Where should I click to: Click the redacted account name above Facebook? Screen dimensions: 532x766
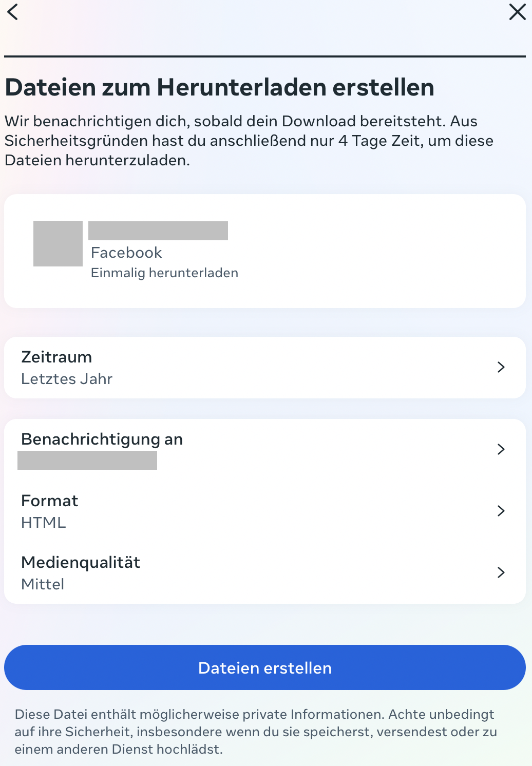pos(158,231)
